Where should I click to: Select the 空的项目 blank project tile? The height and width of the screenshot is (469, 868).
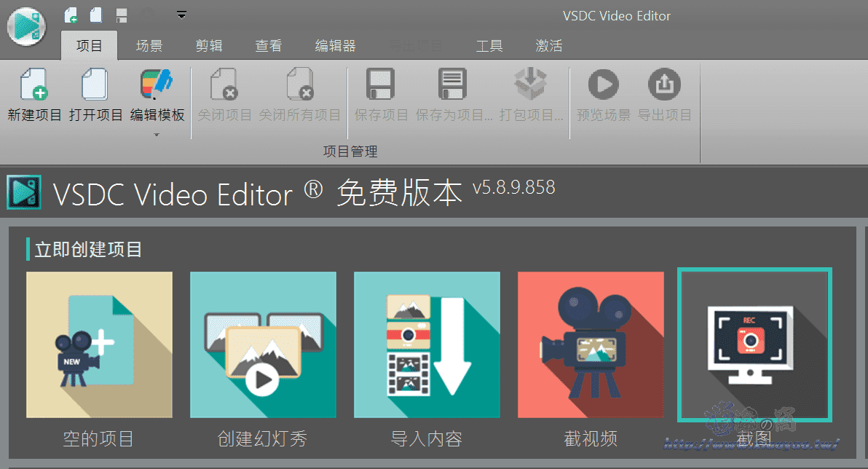coord(99,344)
